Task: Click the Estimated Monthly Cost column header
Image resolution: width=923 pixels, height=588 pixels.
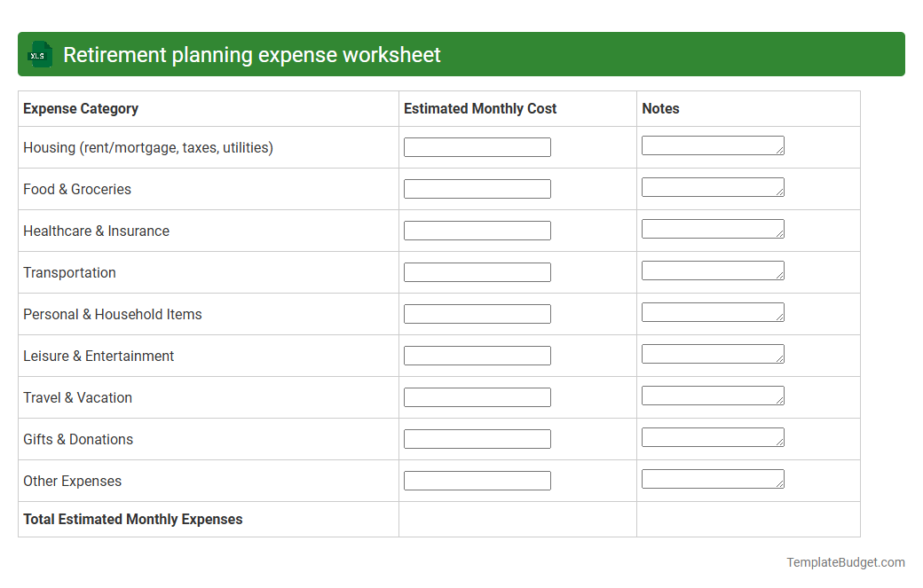Action: (x=479, y=108)
